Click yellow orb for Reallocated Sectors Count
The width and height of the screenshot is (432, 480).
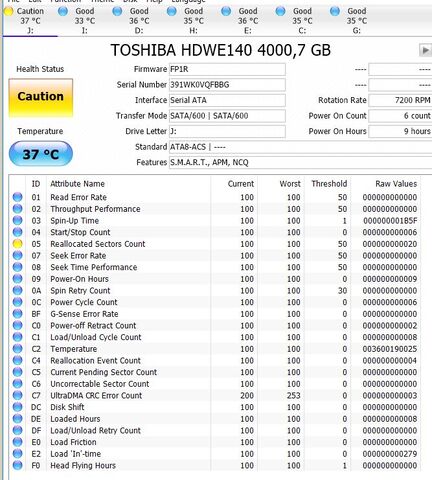pyautogui.click(x=17, y=244)
